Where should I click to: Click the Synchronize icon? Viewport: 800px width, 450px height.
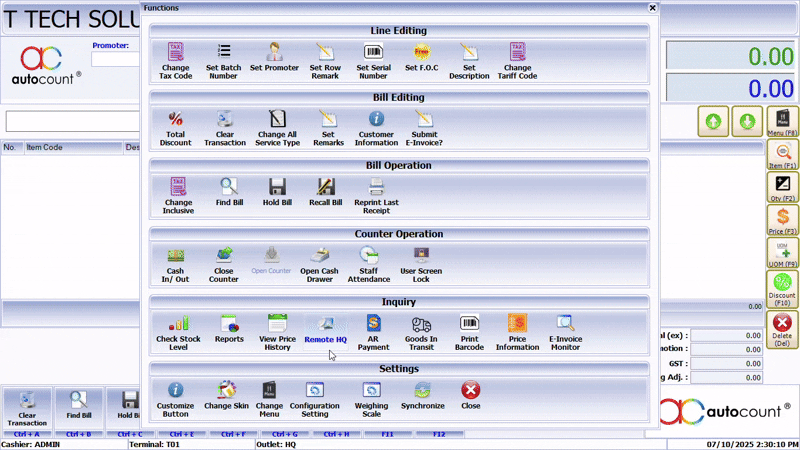422,396
